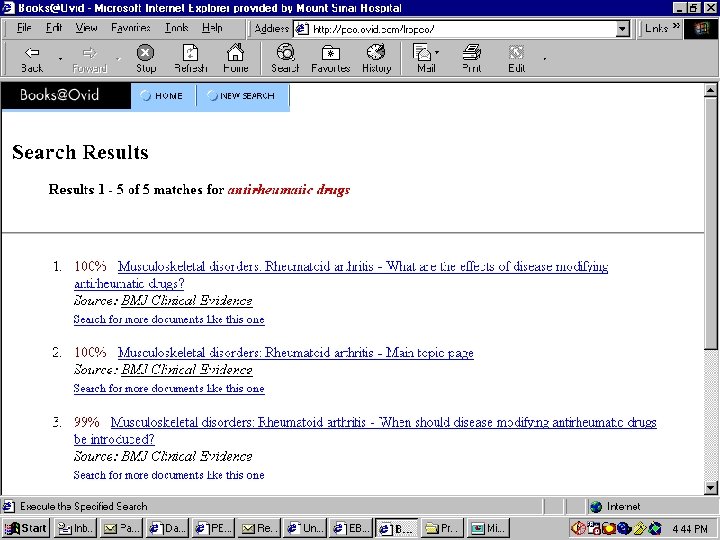Reload the page with the Refresh icon
The height and width of the screenshot is (540, 720).
coord(191,59)
